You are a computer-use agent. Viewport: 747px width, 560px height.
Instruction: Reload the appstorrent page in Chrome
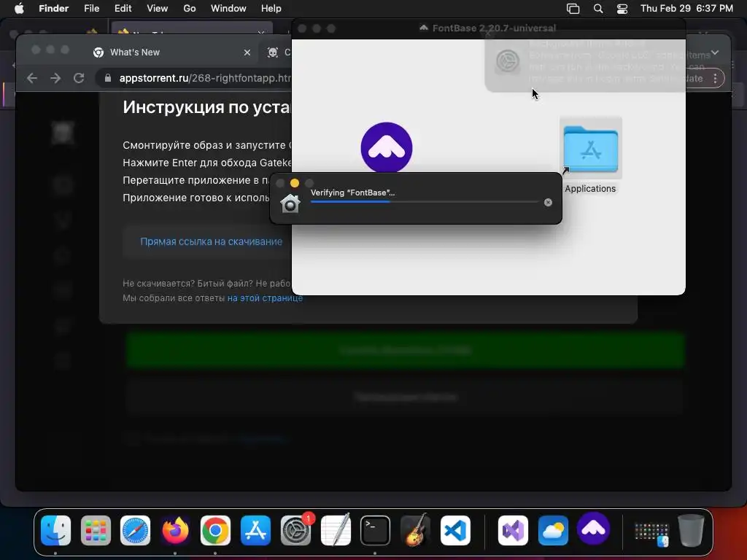[79, 78]
